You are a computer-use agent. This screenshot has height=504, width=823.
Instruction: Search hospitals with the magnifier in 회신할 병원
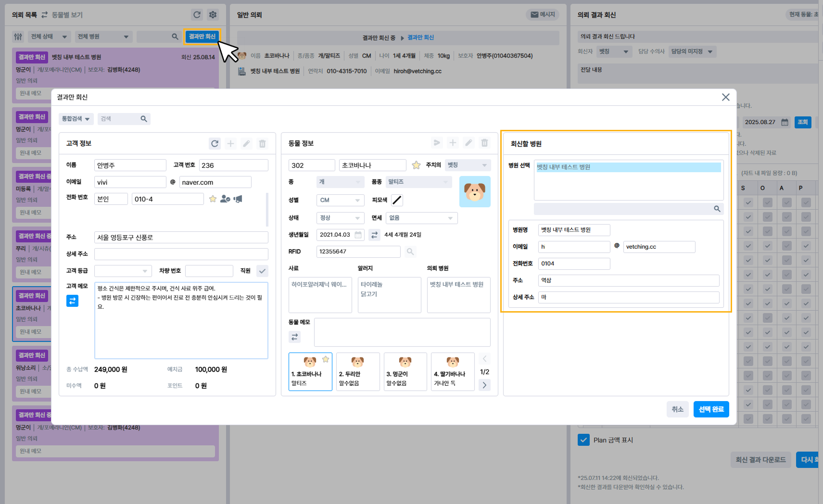pyautogui.click(x=717, y=209)
